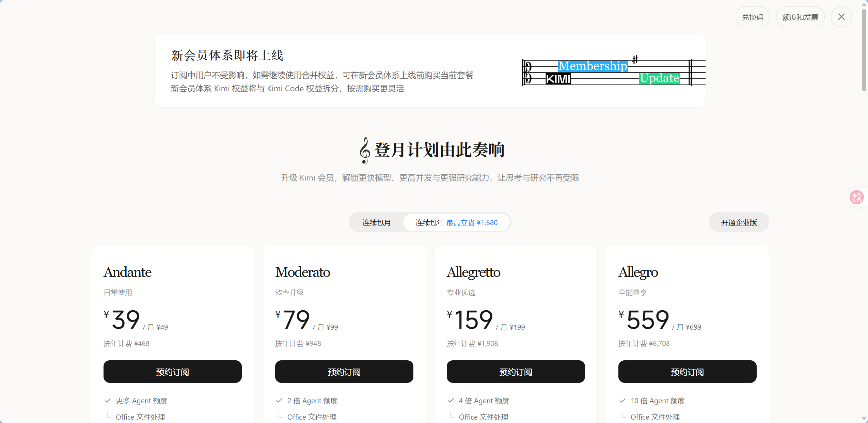
Task: Click the 新会员体系 Kimi 权益 banner line
Action: 287,89
